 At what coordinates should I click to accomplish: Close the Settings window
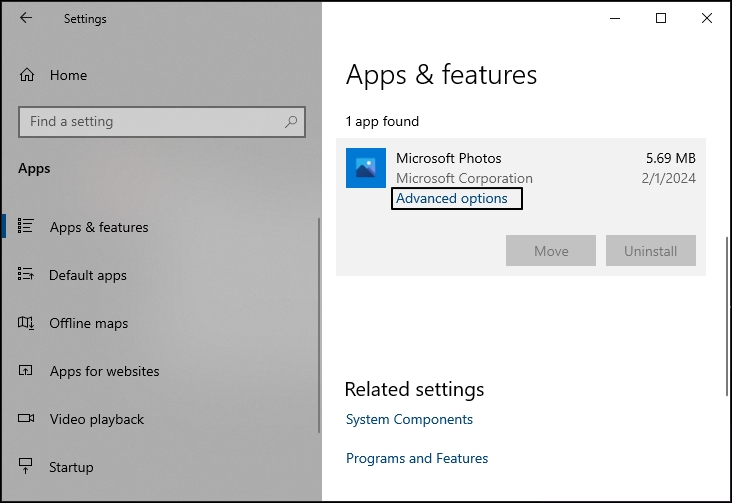707,18
